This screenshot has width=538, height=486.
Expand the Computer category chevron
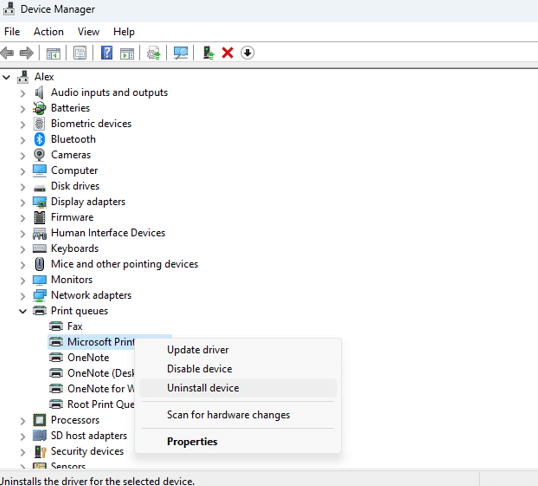[23, 171]
